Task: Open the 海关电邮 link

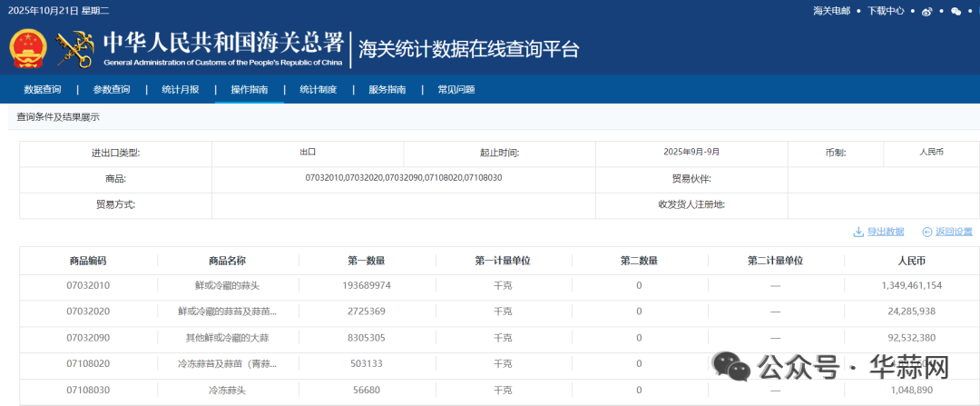Action: click(832, 11)
